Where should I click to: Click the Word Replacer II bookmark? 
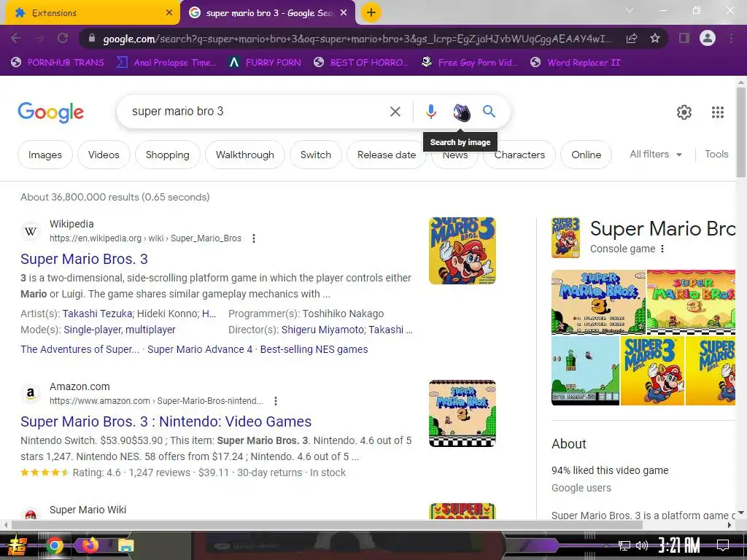point(576,63)
